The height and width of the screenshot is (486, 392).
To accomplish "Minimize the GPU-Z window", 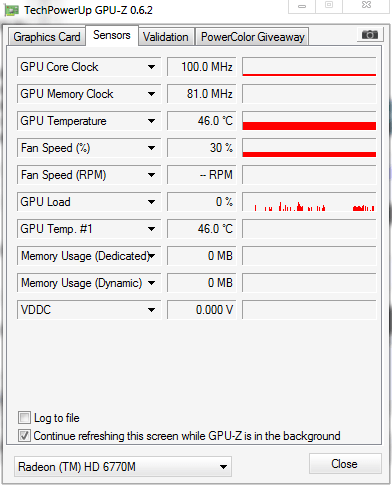I will (x=302, y=6).
